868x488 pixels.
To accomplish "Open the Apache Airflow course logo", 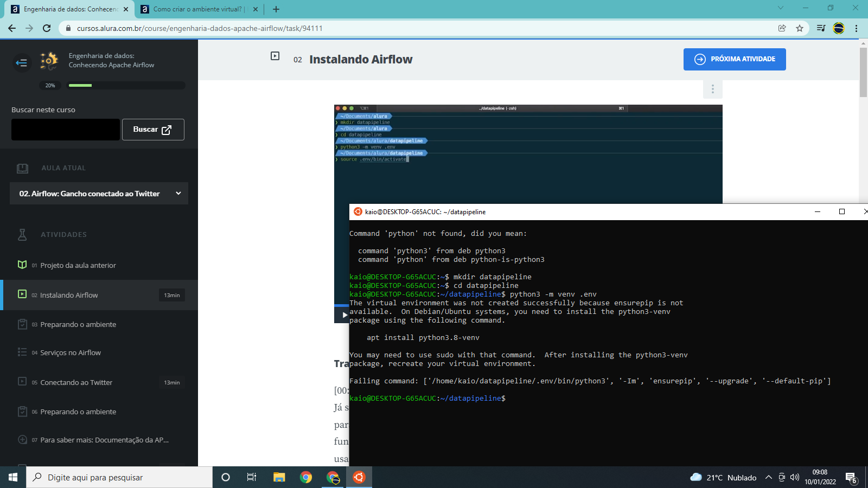I will tap(49, 60).
